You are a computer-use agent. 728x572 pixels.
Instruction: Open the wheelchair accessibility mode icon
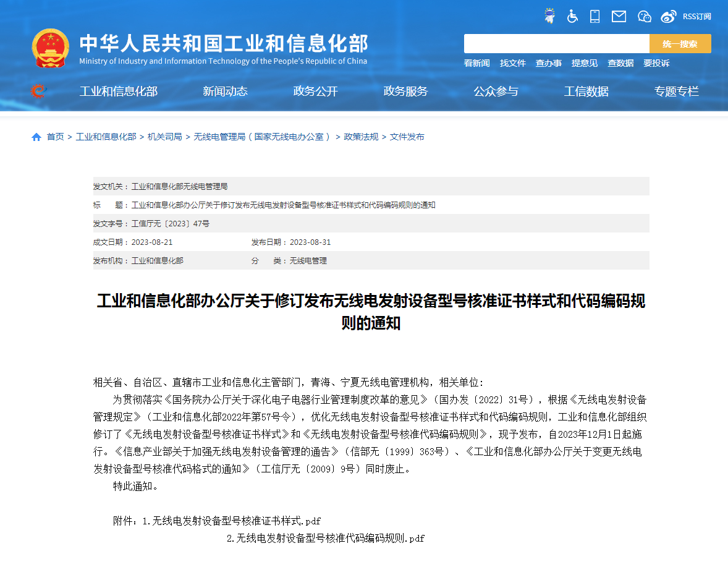click(572, 17)
